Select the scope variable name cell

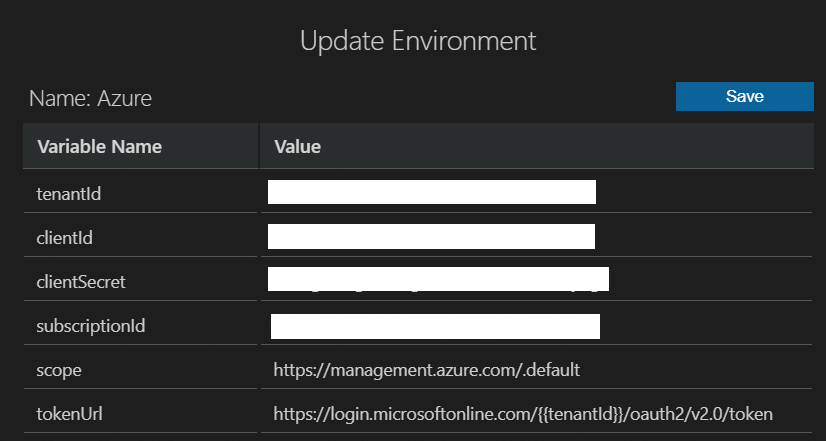point(59,369)
